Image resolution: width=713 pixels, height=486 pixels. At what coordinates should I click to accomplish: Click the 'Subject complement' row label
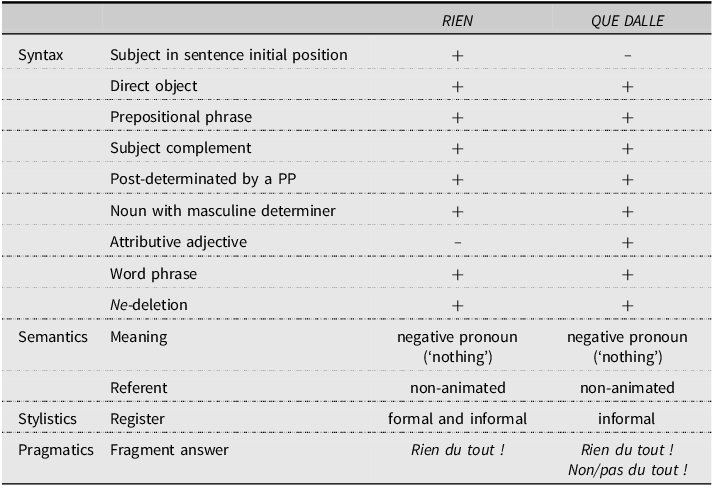[x=181, y=148]
